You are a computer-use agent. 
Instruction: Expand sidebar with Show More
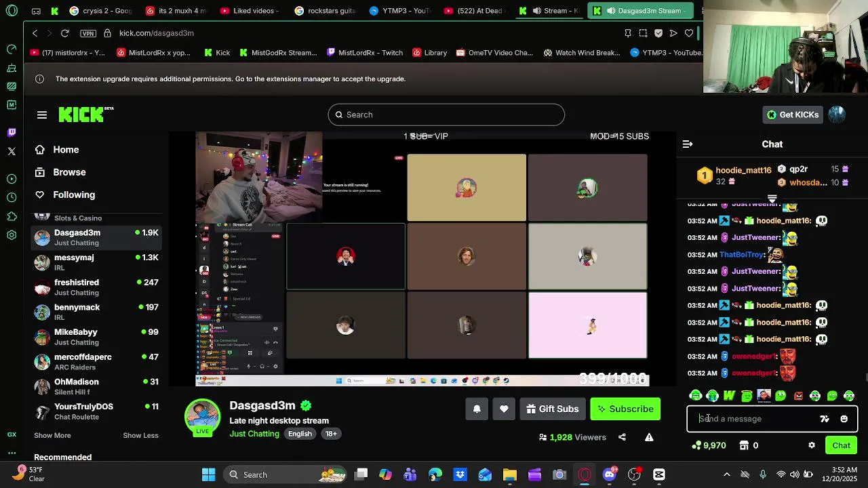(52, 435)
